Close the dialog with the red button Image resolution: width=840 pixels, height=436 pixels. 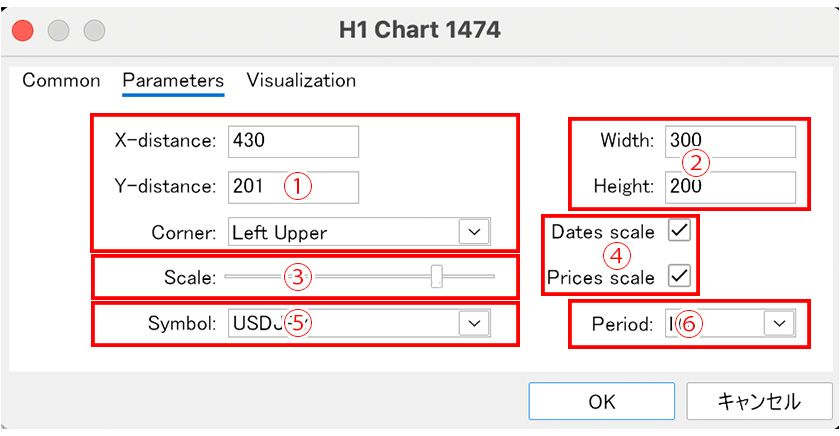[x=23, y=30]
